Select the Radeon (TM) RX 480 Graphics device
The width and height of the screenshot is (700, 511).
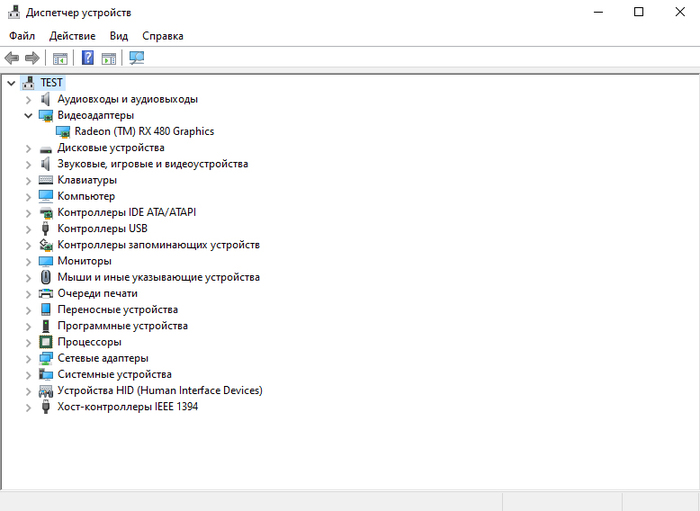pyautogui.click(x=144, y=131)
